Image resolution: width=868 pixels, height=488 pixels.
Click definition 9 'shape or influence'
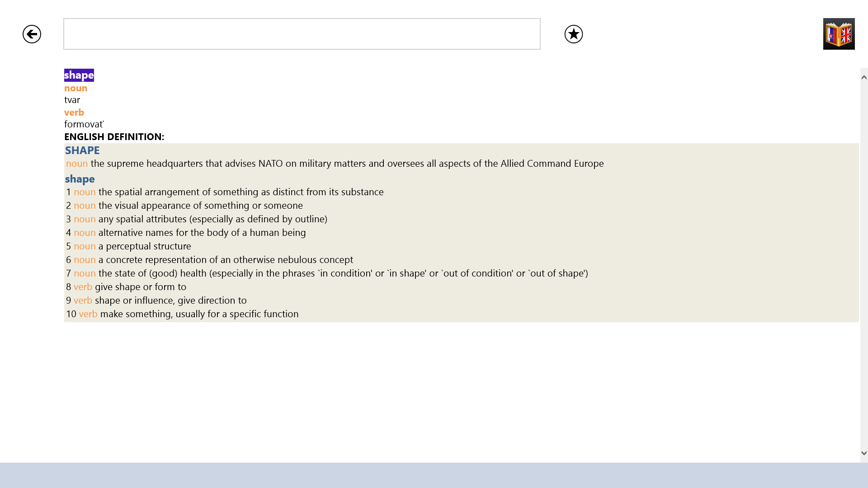point(170,300)
